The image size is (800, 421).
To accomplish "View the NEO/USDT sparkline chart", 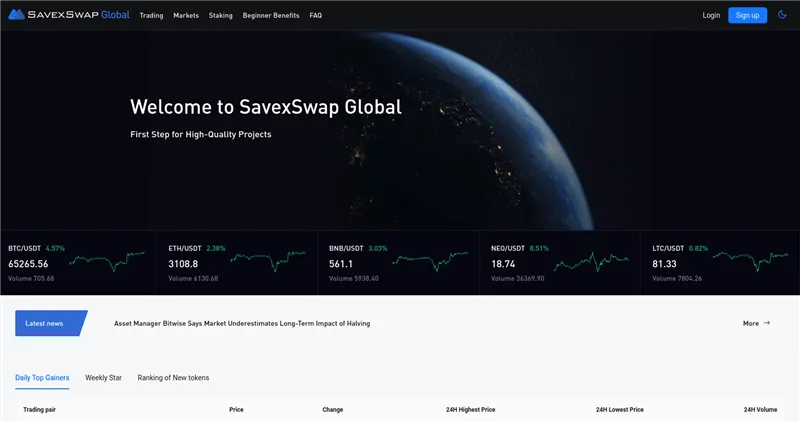I will (591, 261).
